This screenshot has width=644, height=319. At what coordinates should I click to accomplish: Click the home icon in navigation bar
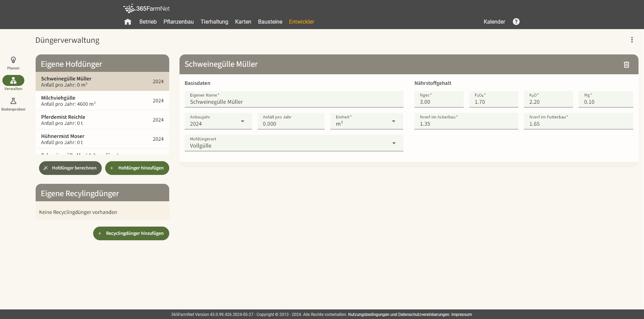point(128,22)
